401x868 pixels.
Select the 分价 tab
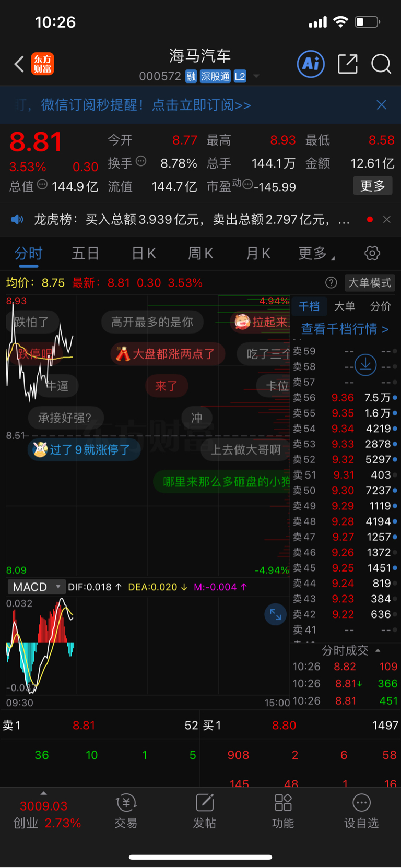coord(380,306)
